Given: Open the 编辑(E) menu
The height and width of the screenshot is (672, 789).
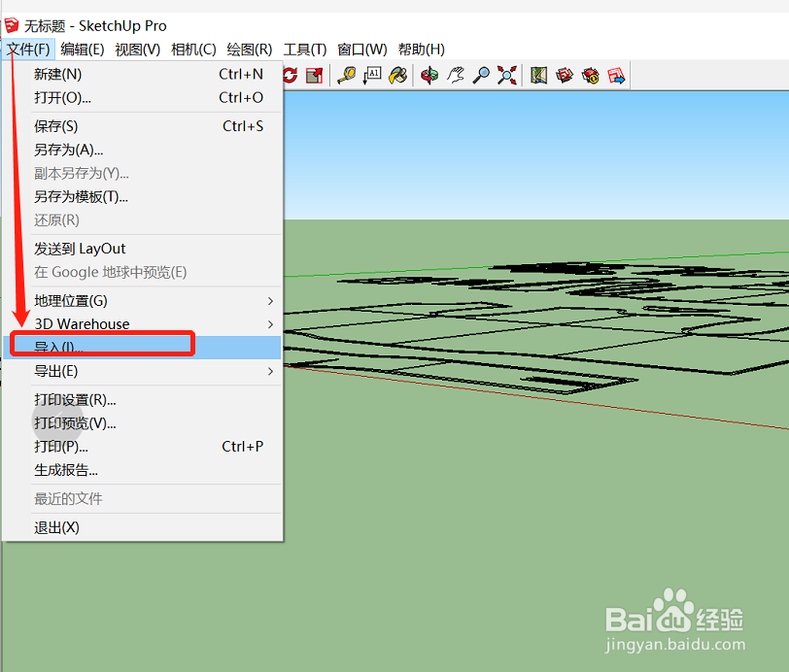Looking at the screenshot, I should point(83,50).
